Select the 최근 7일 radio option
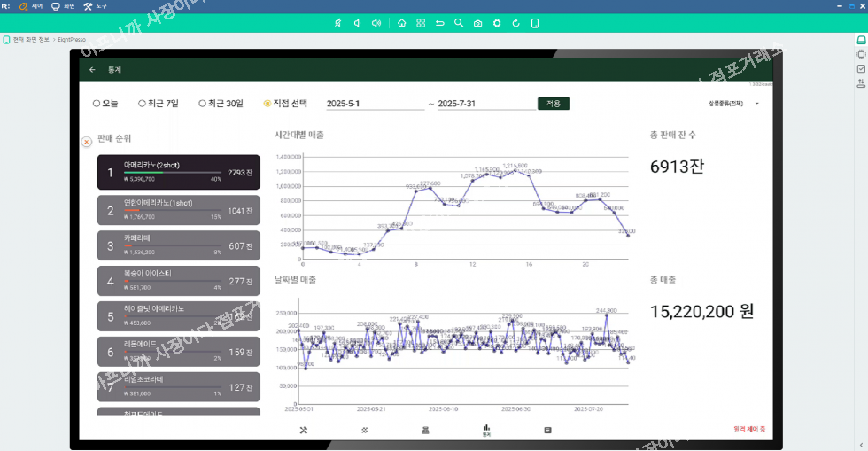868x451 pixels. pyautogui.click(x=143, y=104)
